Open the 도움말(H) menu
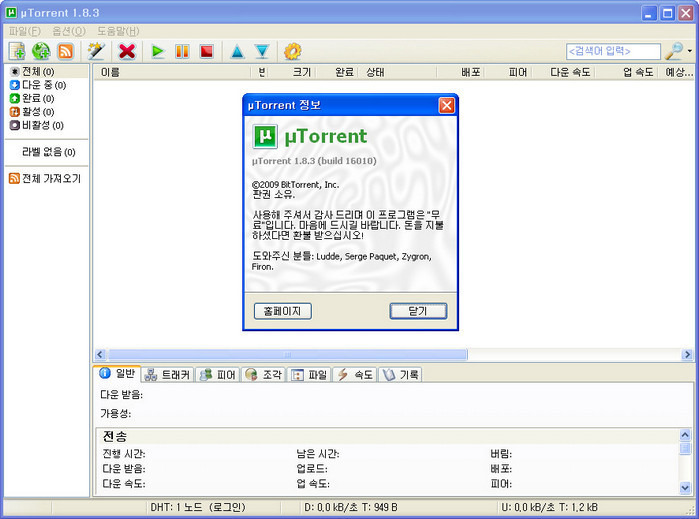The image size is (699, 519). [x=118, y=31]
